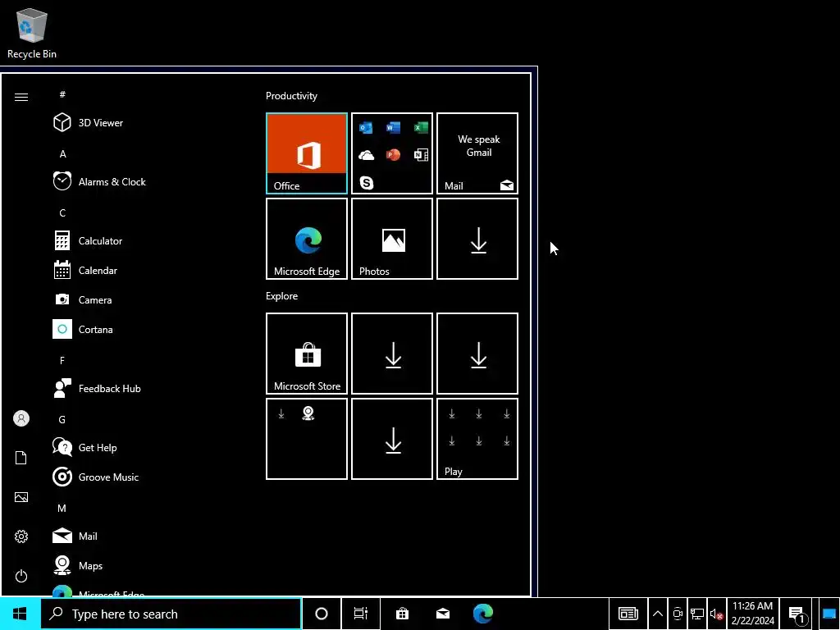Click the Power button in the Start sidebar
Image resolution: width=840 pixels, height=630 pixels.
click(21, 576)
